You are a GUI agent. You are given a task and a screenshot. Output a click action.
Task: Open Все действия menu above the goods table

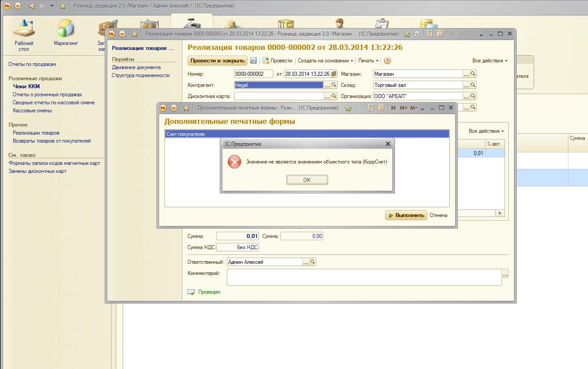point(486,131)
